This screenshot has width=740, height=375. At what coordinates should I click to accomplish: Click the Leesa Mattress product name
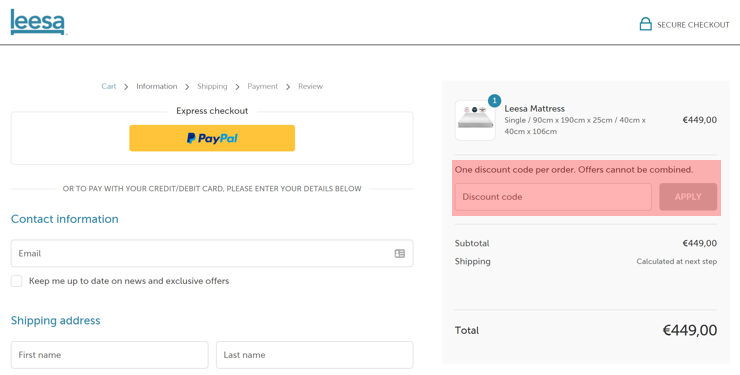(x=534, y=108)
